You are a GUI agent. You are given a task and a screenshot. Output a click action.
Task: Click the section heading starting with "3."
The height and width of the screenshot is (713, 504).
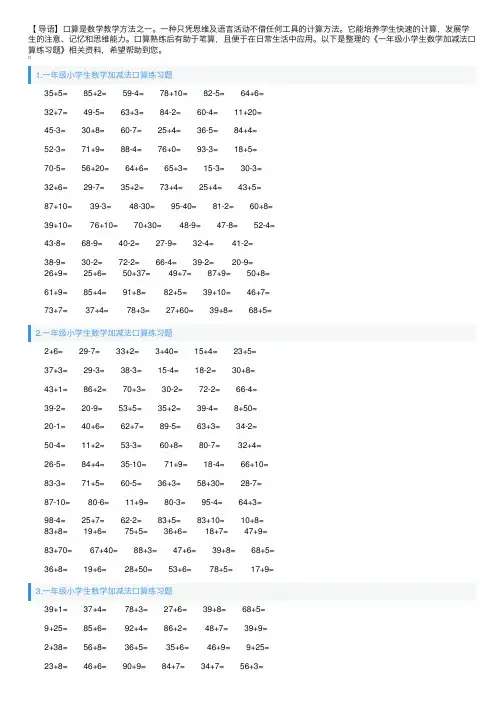104,591
